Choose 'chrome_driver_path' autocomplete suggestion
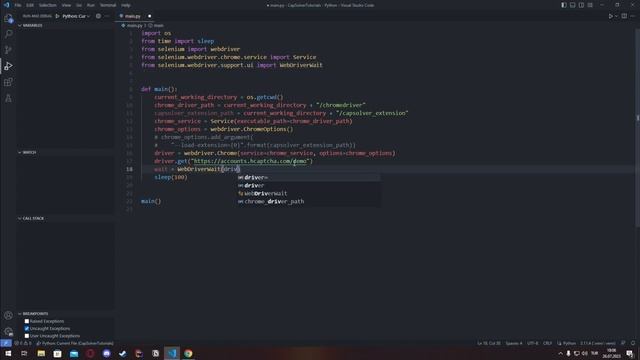Image resolution: width=640 pixels, height=360 pixels. click(309, 201)
